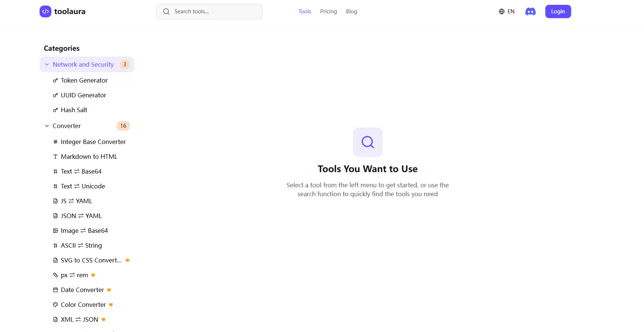Open the EN language selector
The height and width of the screenshot is (332, 644).
(506, 11)
